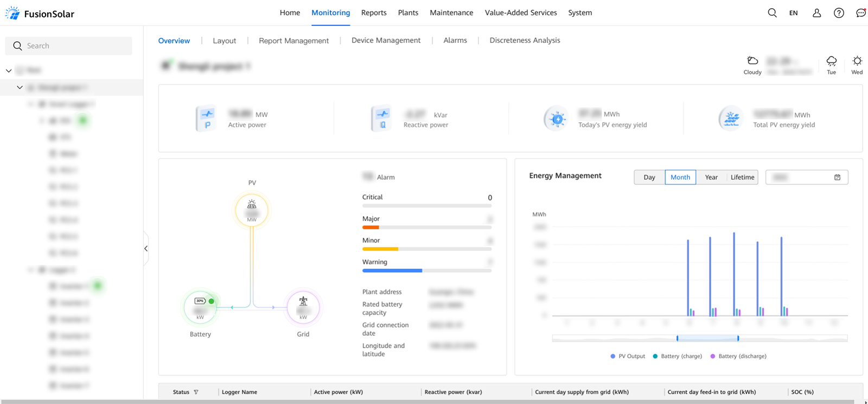This screenshot has height=404, width=868.
Task: Collapse the left sidebar with arrow handle
Action: pos(146,249)
